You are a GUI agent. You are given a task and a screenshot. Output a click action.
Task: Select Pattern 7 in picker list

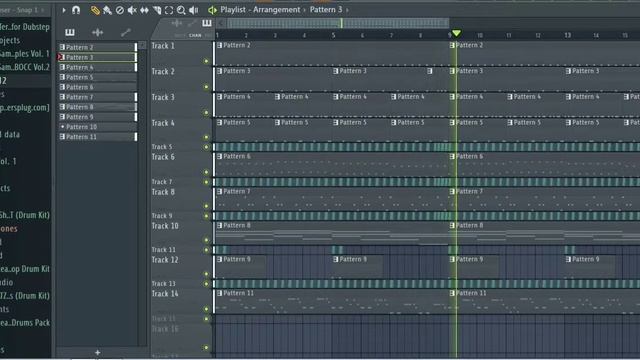pos(97,97)
